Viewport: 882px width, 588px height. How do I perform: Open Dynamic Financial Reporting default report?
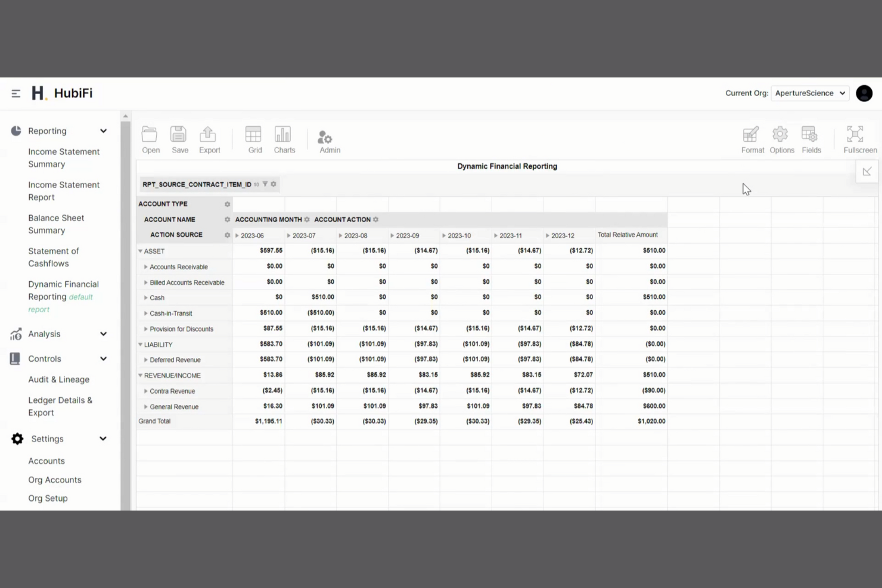pos(64,297)
